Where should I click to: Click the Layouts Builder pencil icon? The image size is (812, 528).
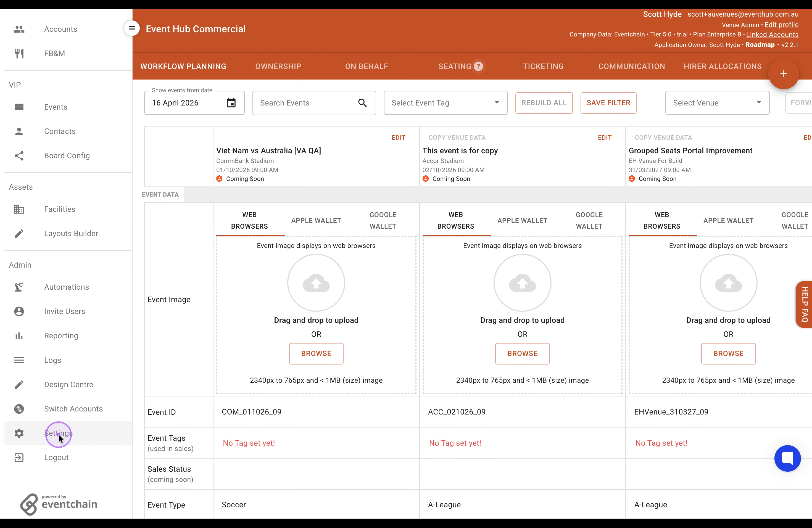tap(19, 234)
